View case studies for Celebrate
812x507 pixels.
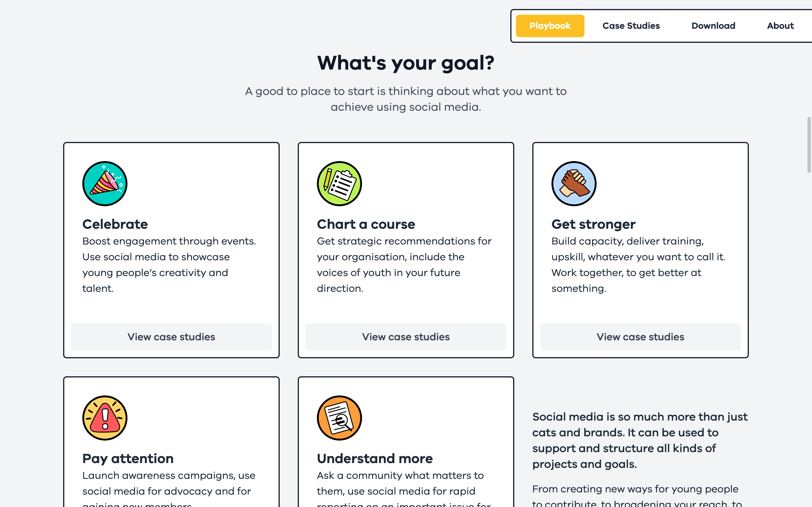pyautogui.click(x=171, y=337)
